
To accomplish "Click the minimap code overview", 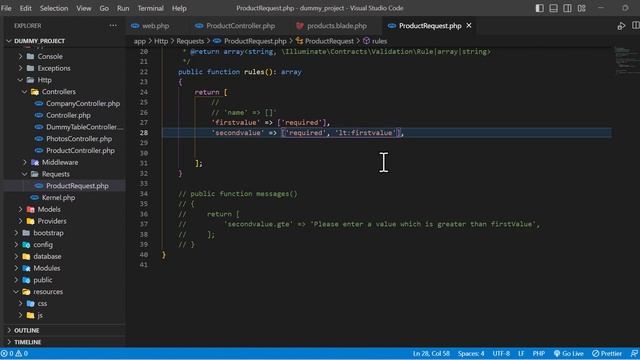I will click(x=627, y=60).
